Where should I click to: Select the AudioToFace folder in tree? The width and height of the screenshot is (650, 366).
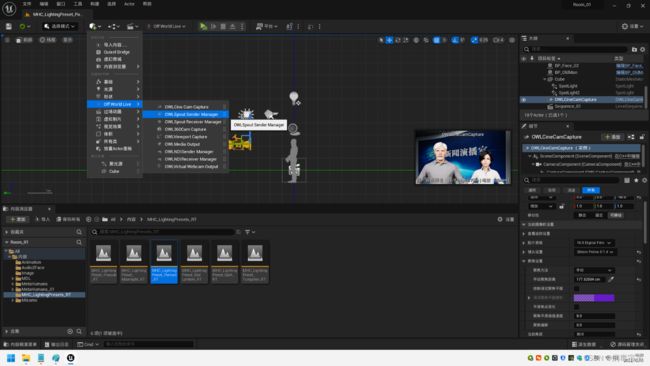(x=32, y=268)
